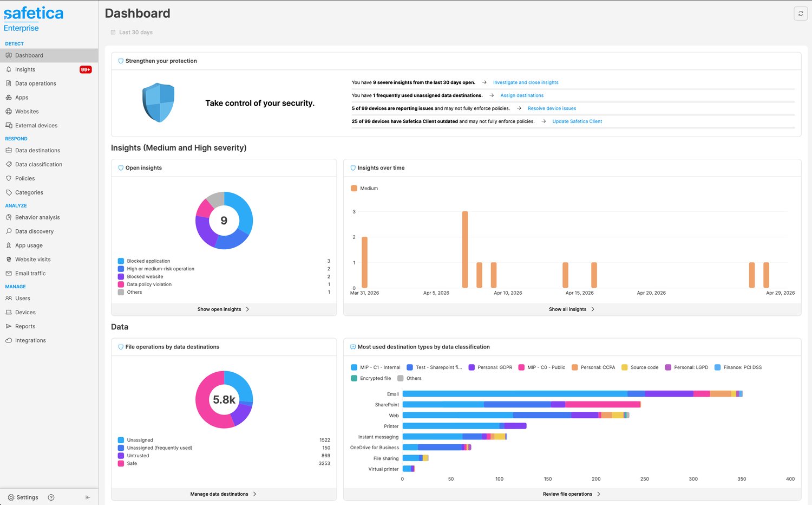Open Data classification menu entry
Image resolution: width=812 pixels, height=505 pixels.
pos(49,164)
